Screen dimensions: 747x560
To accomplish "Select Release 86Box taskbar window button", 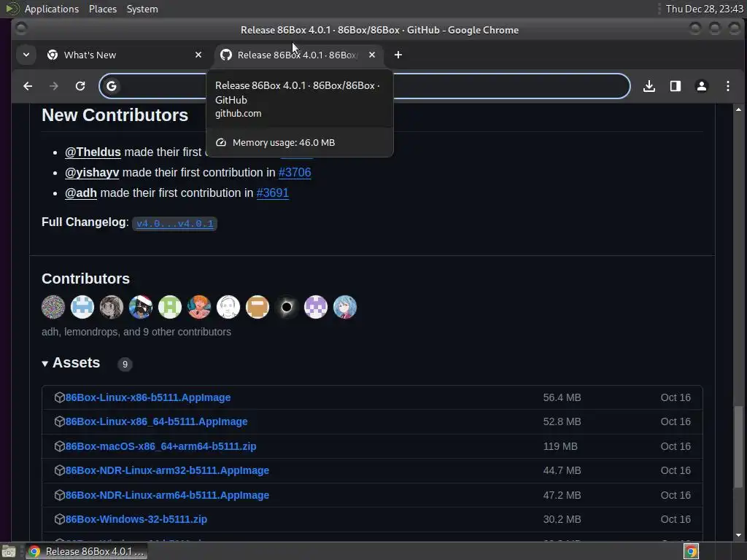I will coord(86,551).
